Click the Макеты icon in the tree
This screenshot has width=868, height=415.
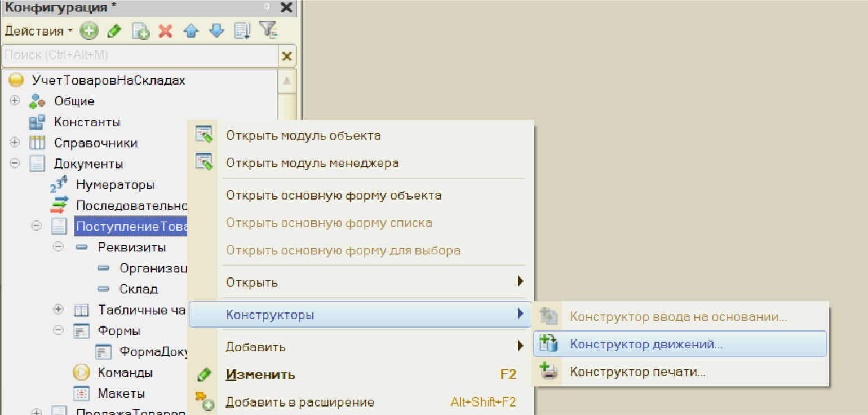click(81, 394)
